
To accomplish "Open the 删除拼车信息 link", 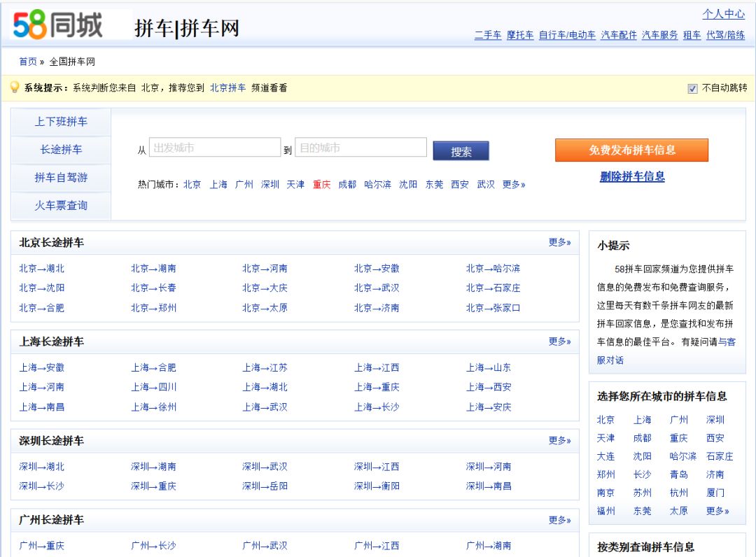I will pyautogui.click(x=632, y=177).
